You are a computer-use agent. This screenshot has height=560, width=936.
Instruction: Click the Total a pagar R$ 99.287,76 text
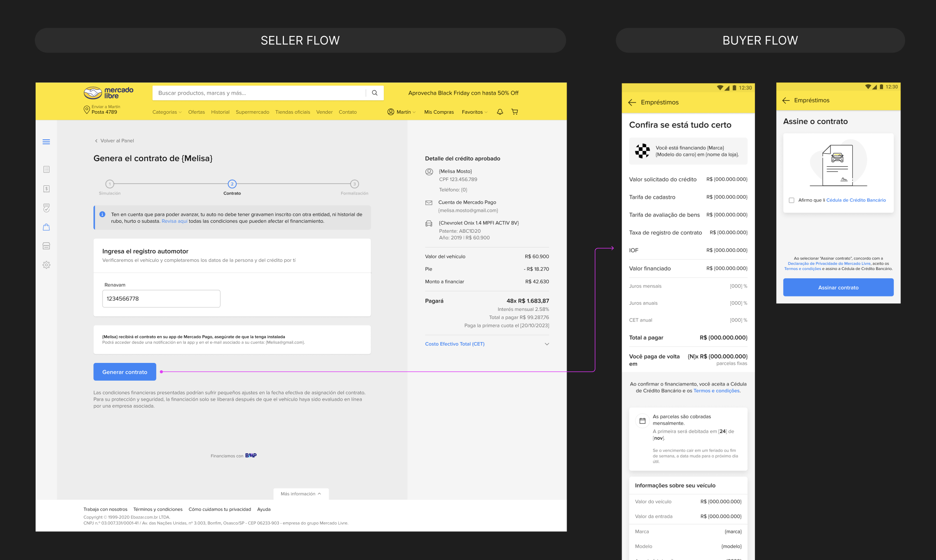click(519, 317)
